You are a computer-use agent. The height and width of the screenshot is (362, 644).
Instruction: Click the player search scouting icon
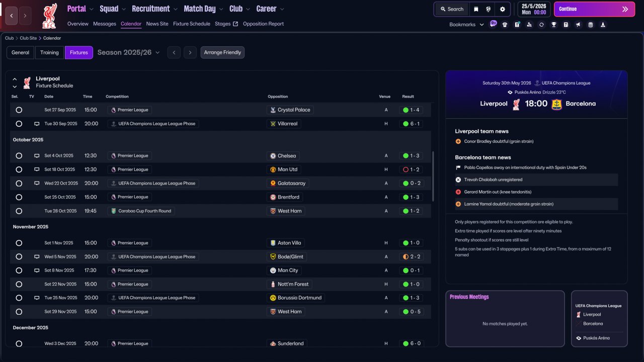[529, 25]
